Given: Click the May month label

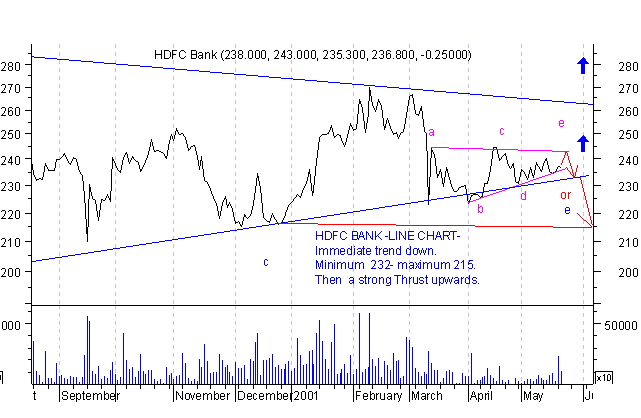Looking at the screenshot, I should pyautogui.click(x=533, y=396).
